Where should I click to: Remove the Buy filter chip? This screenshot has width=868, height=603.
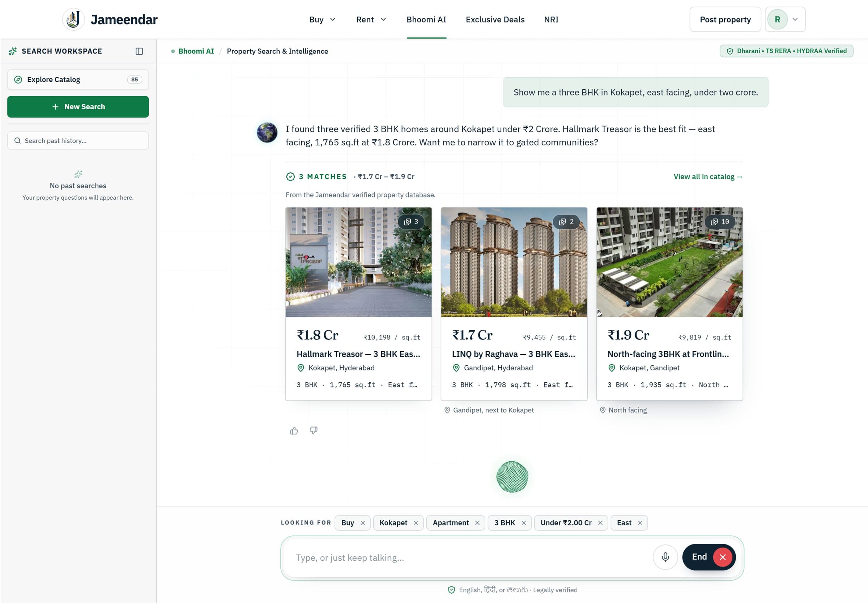coord(363,523)
